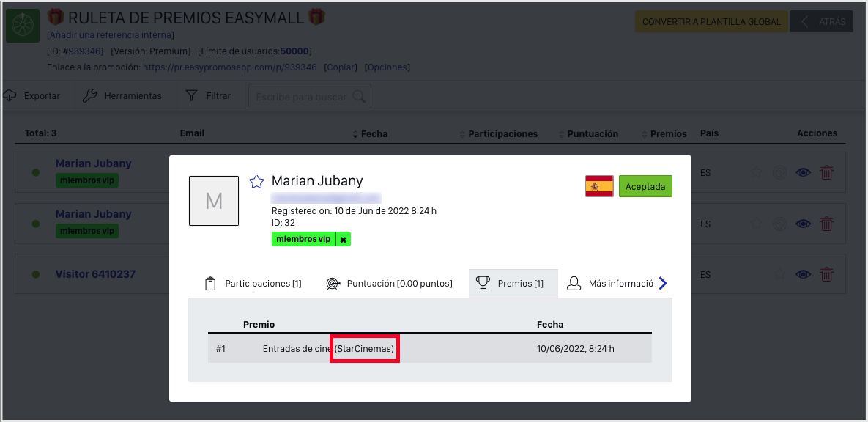Image resolution: width=868 pixels, height=423 pixels.
Task: Remove the 'miembros vip' tag via x
Action: click(344, 240)
